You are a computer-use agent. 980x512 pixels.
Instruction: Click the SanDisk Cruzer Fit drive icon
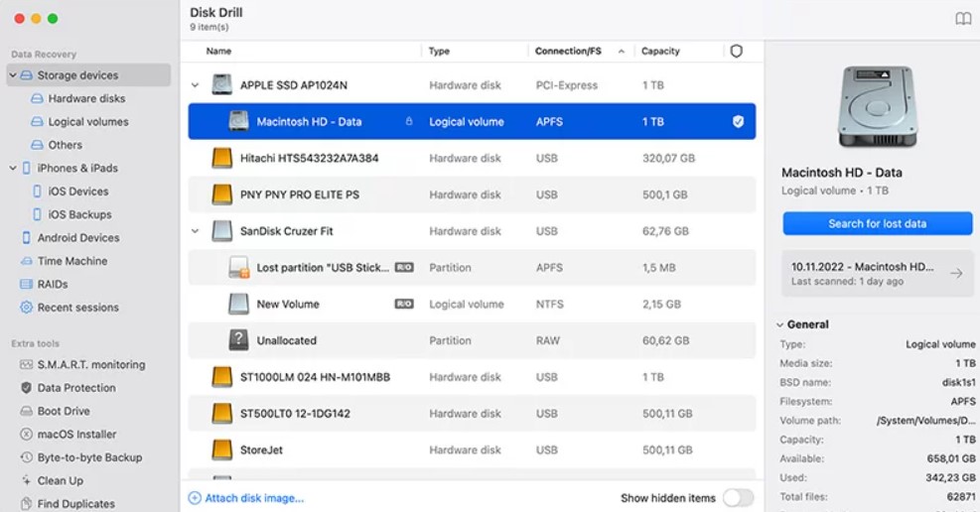221,231
